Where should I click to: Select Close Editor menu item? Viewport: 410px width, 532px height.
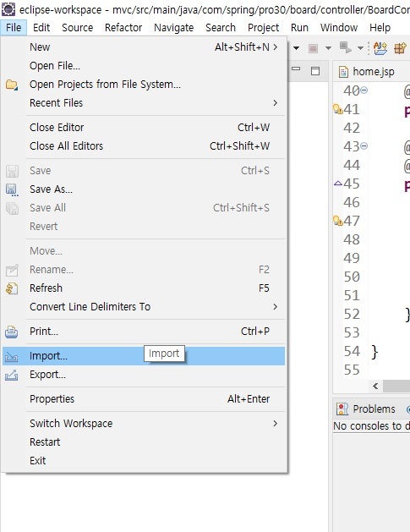(x=144, y=128)
